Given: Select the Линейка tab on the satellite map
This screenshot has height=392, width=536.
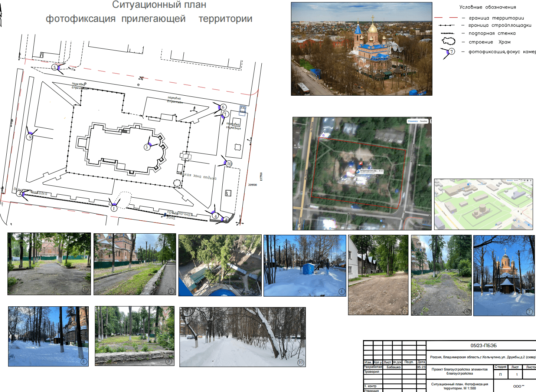Looking at the screenshot, I should click(424, 121).
